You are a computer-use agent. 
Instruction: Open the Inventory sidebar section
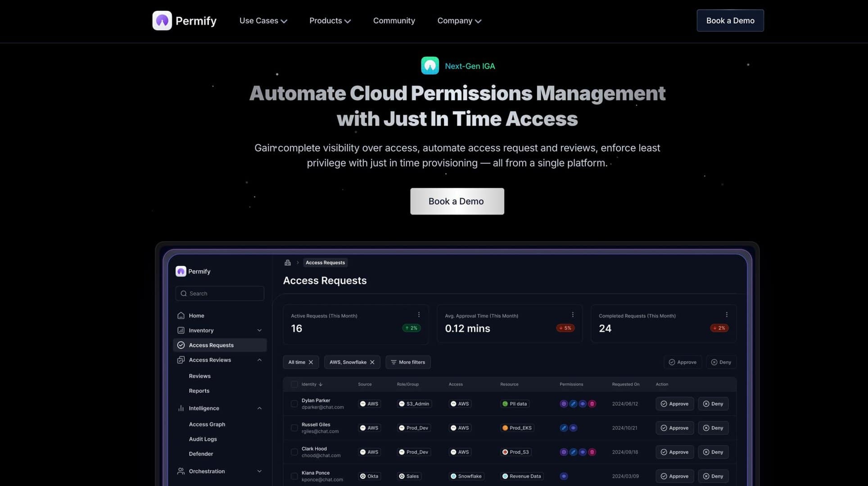(201, 330)
